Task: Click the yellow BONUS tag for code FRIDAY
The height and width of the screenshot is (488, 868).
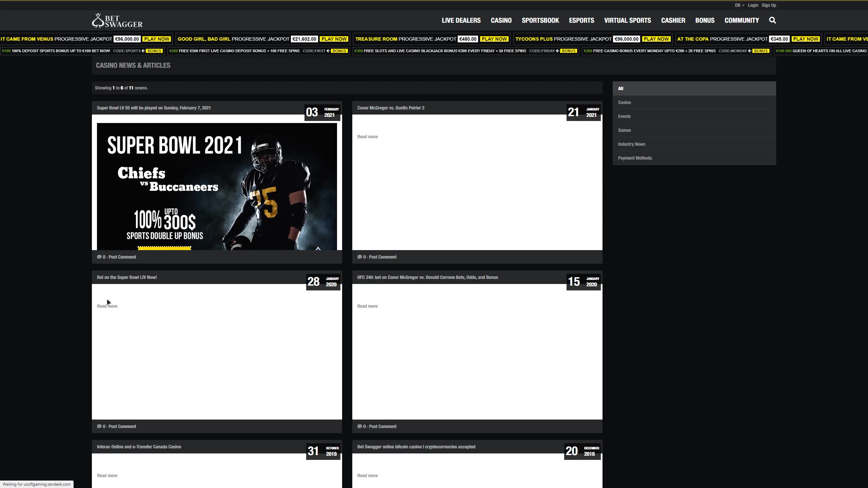Action: 569,51
